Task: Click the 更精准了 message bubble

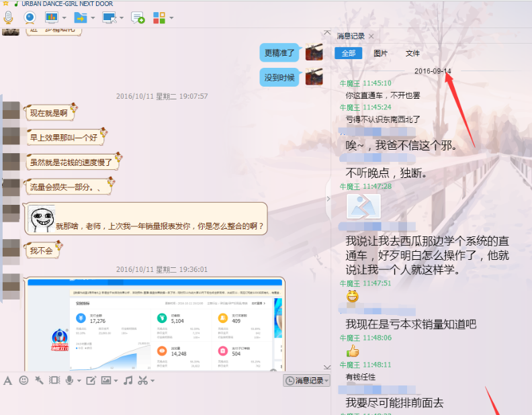Action: pyautogui.click(x=279, y=53)
